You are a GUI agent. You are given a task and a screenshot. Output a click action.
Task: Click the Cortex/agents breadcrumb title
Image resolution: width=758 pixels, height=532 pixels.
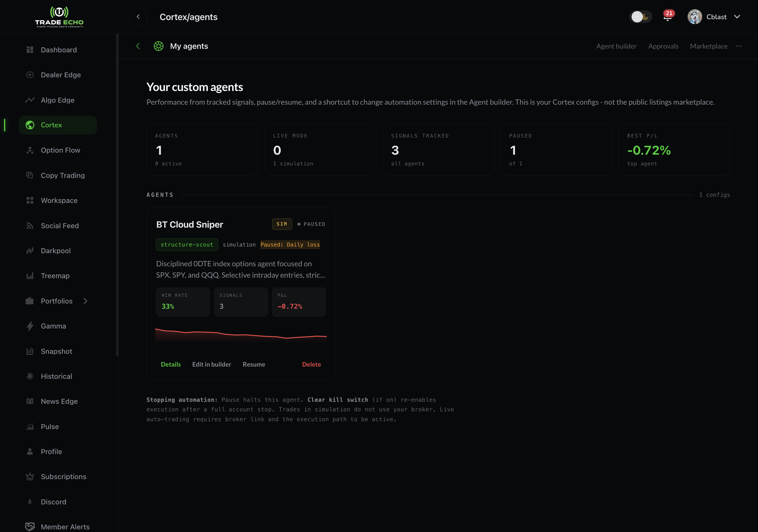pos(189,17)
